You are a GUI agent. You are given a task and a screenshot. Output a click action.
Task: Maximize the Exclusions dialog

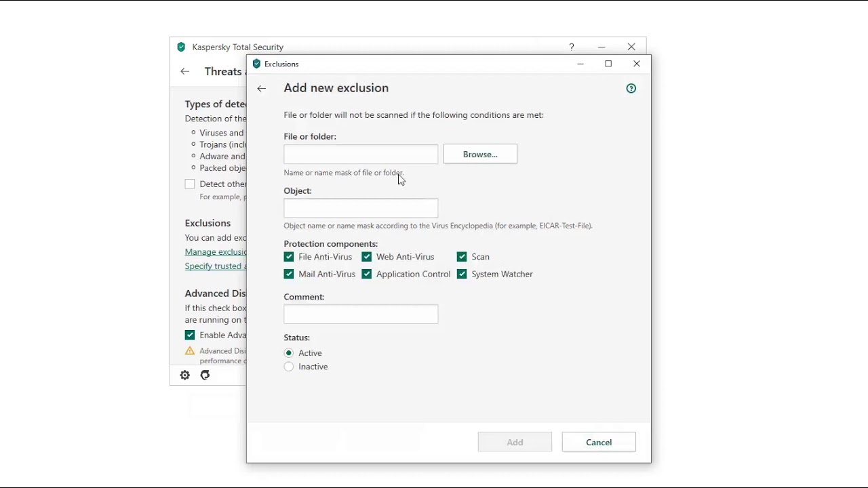click(x=608, y=64)
